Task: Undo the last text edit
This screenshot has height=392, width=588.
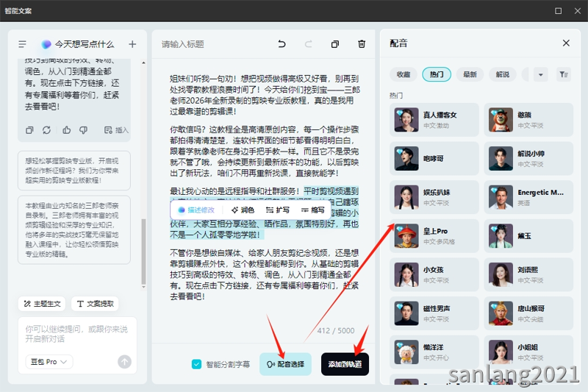Action: tap(282, 44)
